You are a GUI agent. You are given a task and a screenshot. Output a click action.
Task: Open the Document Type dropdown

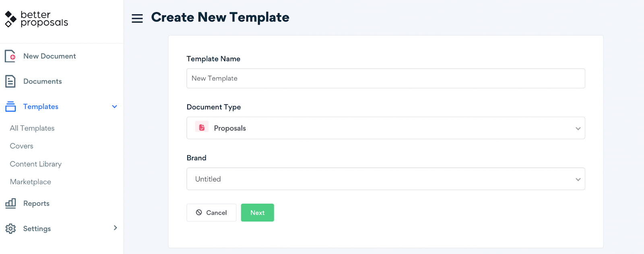(x=386, y=128)
